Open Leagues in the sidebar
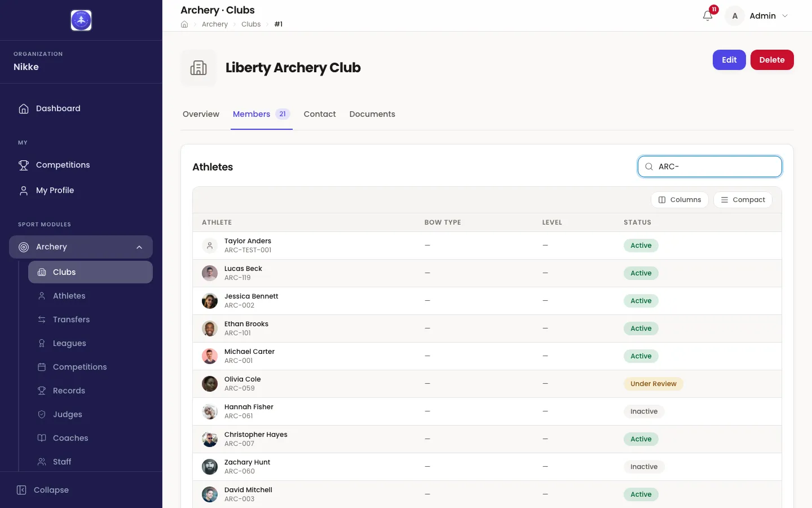812x508 pixels. 90,343
